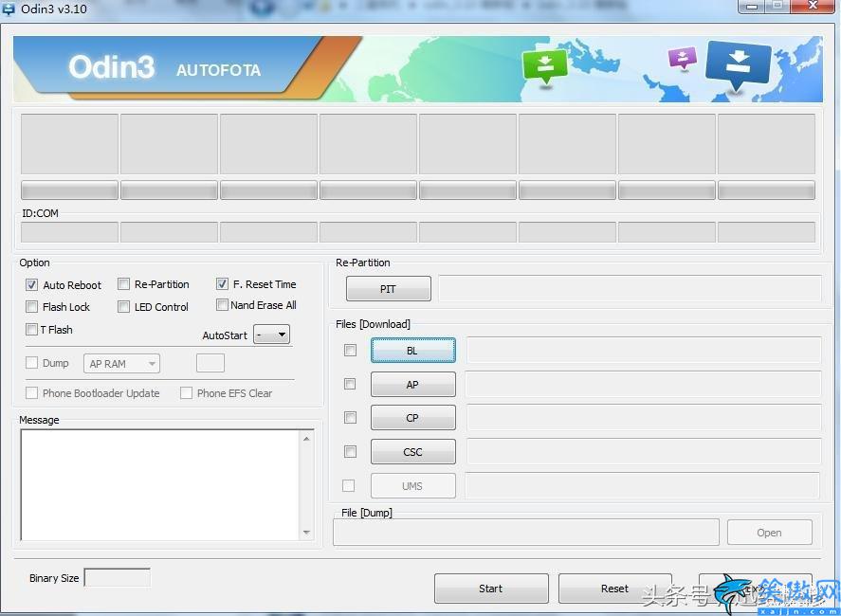This screenshot has width=841, height=616.
Task: Check the Nand Erase All option
Action: click(222, 304)
